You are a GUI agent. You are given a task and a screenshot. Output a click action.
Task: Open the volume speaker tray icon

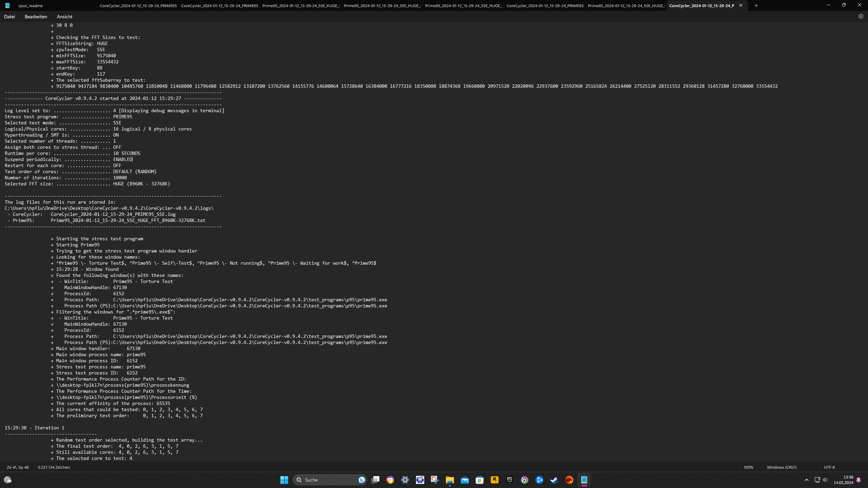point(825,480)
